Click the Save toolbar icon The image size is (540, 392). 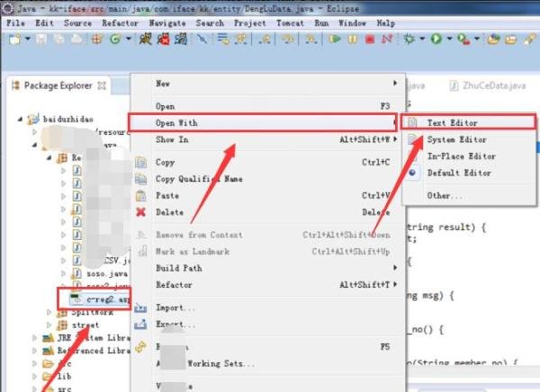pyautogui.click(x=41, y=40)
